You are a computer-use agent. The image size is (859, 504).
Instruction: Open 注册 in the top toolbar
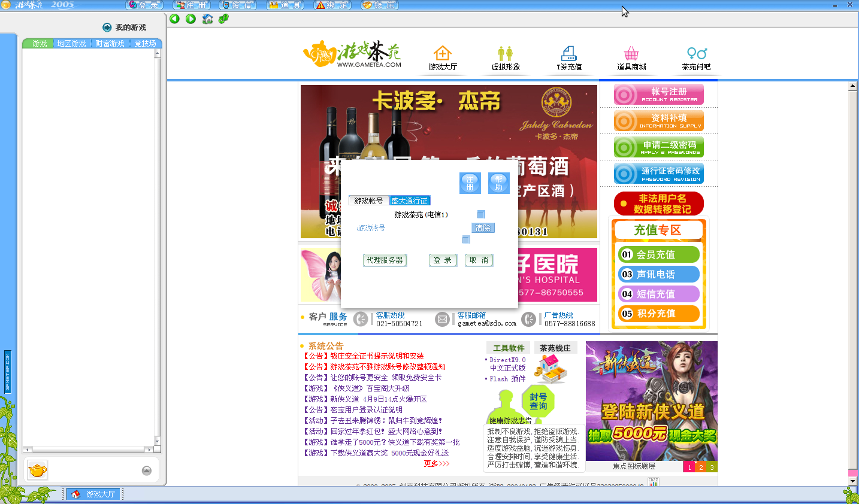(192, 5)
